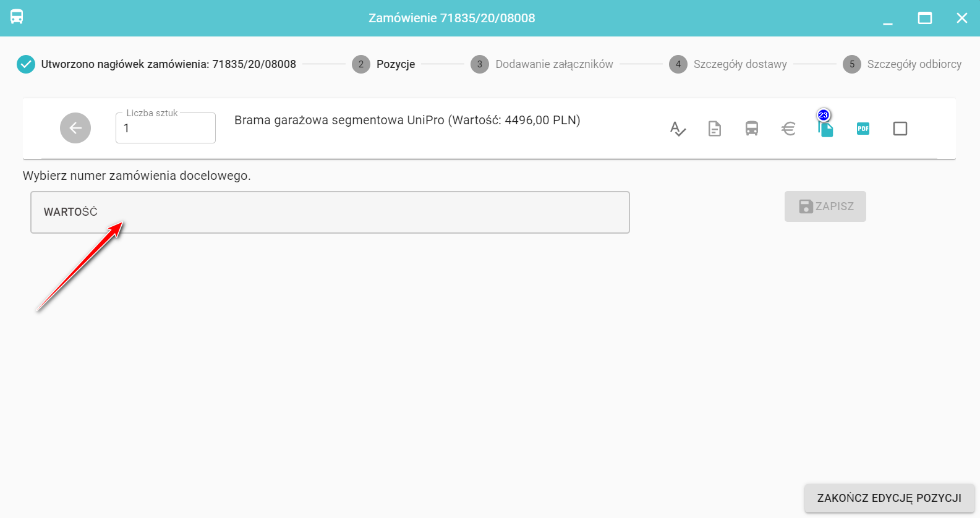Switch to the Szczegóły dostawy step
Image resolution: width=980 pixels, height=518 pixels.
click(x=728, y=64)
